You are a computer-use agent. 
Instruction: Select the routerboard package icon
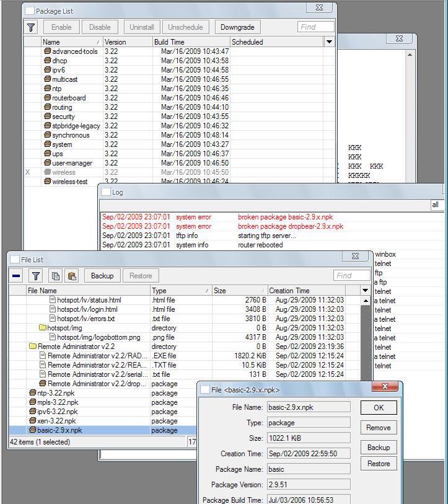pos(47,98)
